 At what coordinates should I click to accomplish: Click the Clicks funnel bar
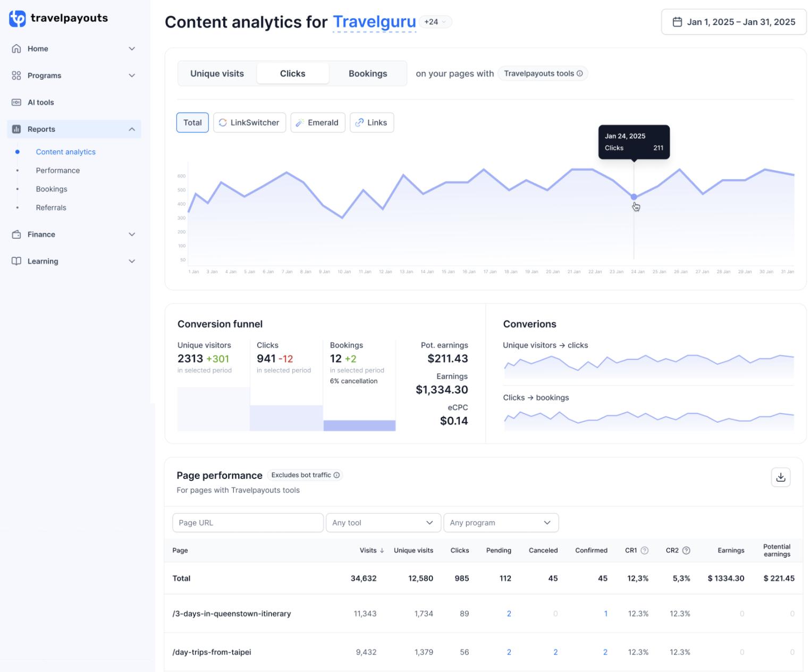286,418
